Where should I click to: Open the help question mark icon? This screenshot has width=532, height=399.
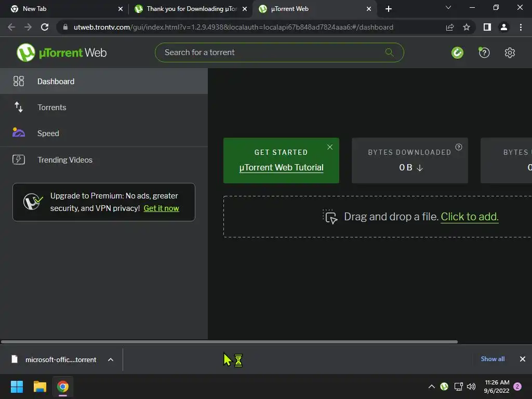(484, 52)
